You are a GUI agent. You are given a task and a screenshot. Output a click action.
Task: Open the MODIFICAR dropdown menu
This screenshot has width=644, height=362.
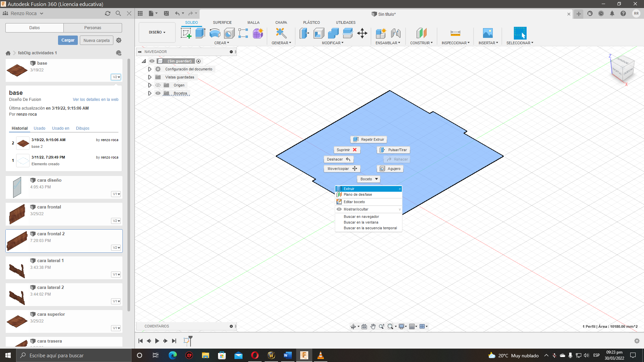333,43
